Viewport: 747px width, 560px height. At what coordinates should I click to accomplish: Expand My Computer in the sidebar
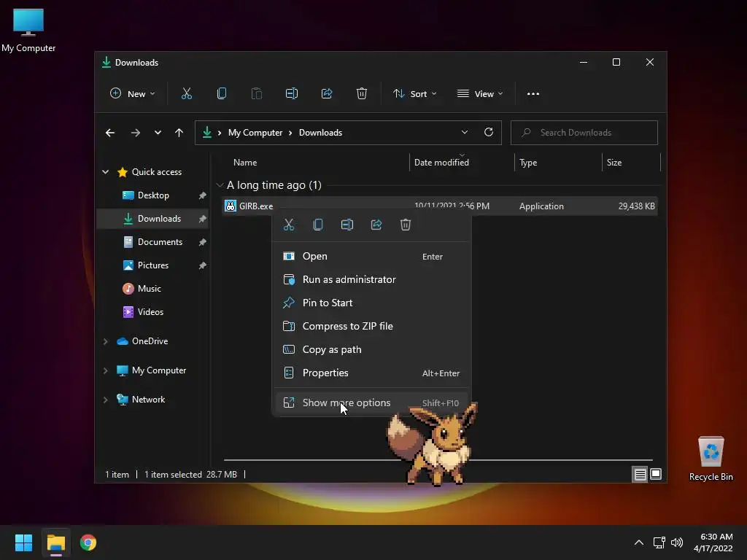(x=105, y=370)
